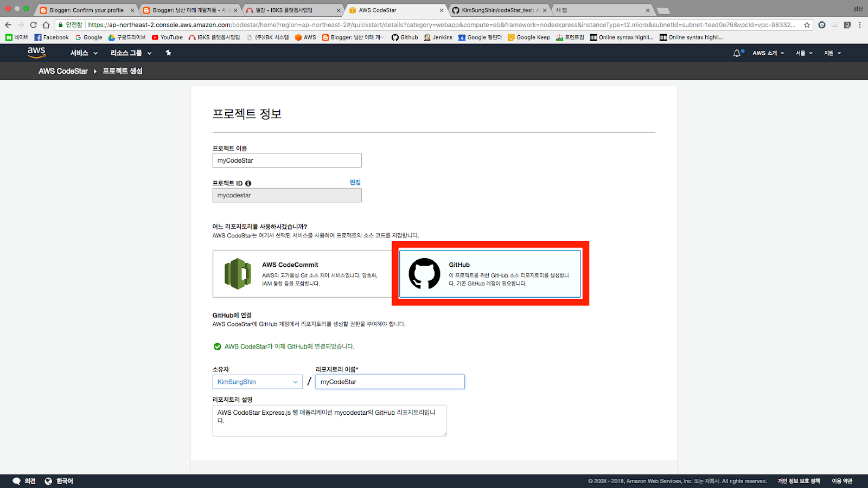Open the 토렌트킴 bookmark
This screenshot has height=488, width=868.
click(x=570, y=37)
